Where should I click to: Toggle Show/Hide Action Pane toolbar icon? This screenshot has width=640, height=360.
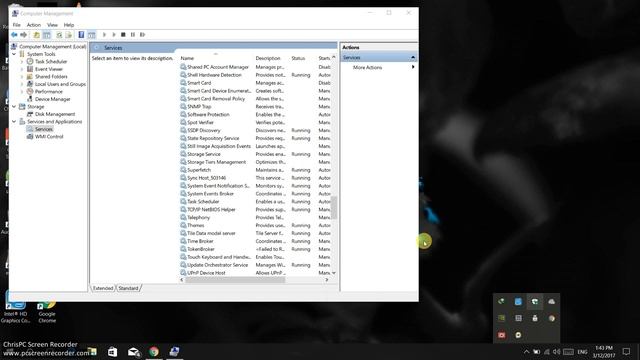[x=91, y=35]
